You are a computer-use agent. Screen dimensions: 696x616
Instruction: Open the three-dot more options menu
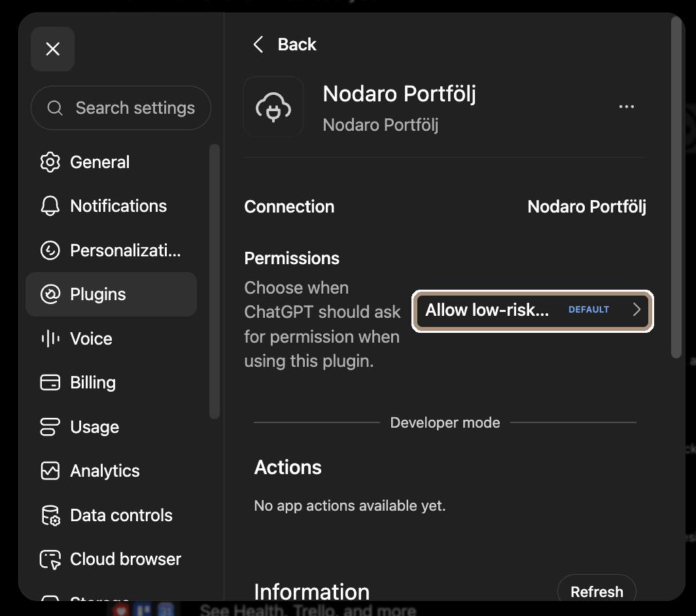click(x=626, y=107)
